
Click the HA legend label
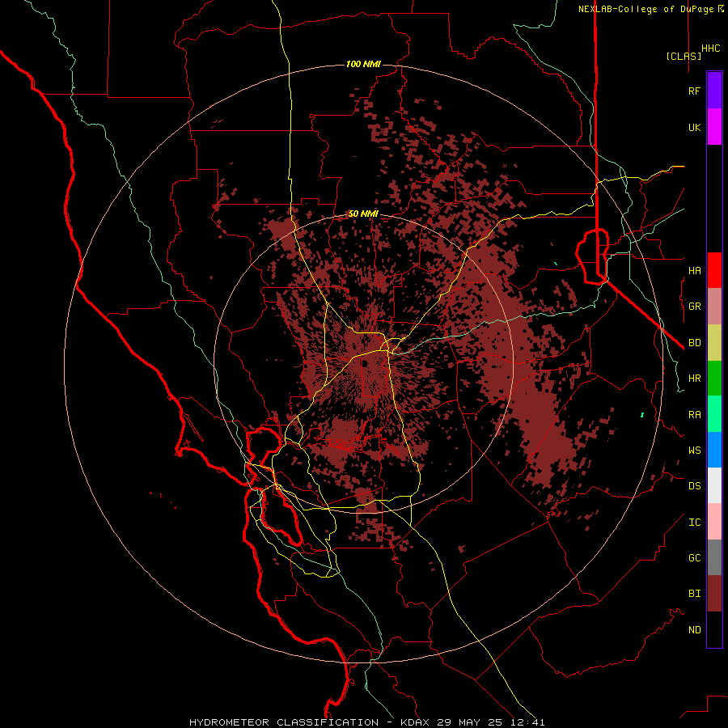click(695, 271)
